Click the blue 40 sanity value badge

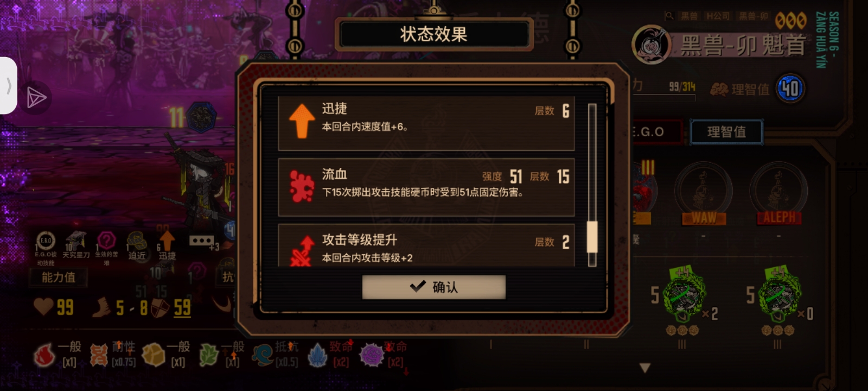790,89
